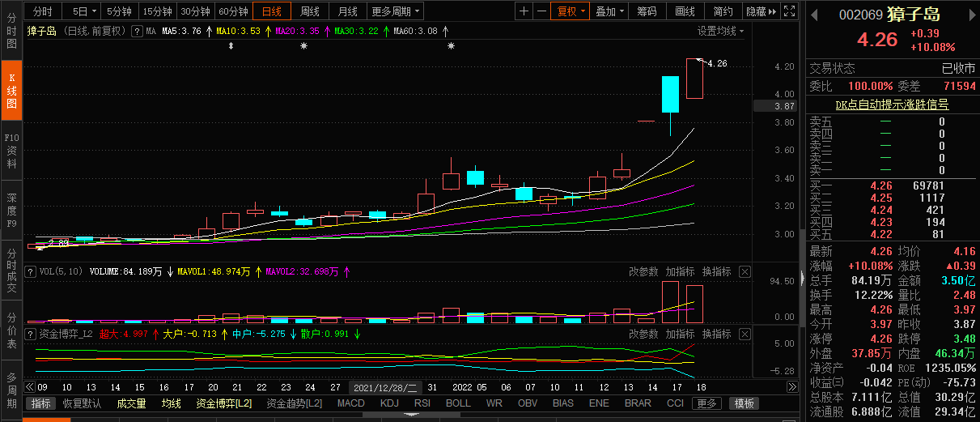Toggle the 均线 moving average overlay
Screen dimensions: 980x422
pos(171,403)
